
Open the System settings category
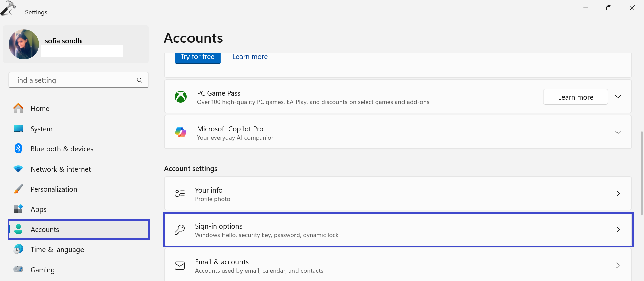41,129
